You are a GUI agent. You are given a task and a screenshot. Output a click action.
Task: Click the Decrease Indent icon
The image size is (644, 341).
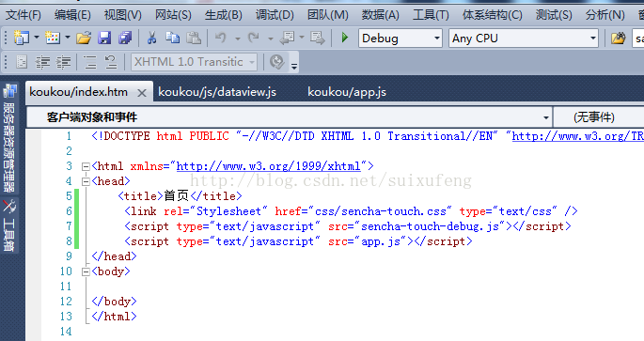[x=42, y=62]
